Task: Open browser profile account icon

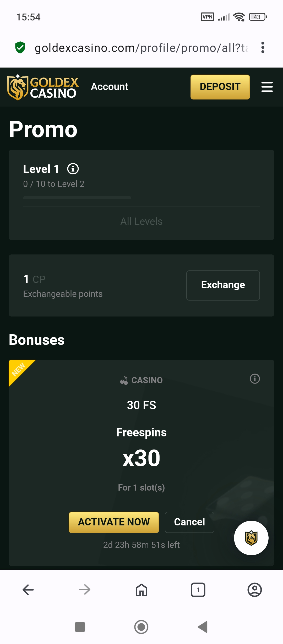Action: click(254, 590)
